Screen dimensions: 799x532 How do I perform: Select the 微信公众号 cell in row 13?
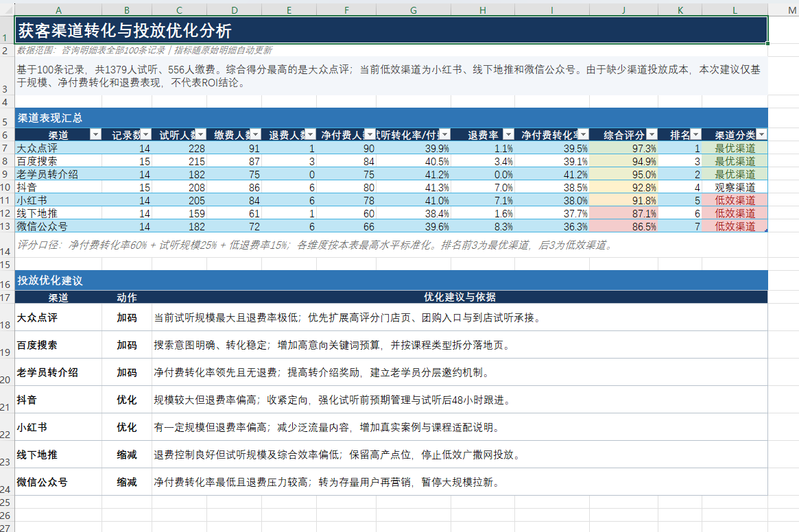click(58, 226)
